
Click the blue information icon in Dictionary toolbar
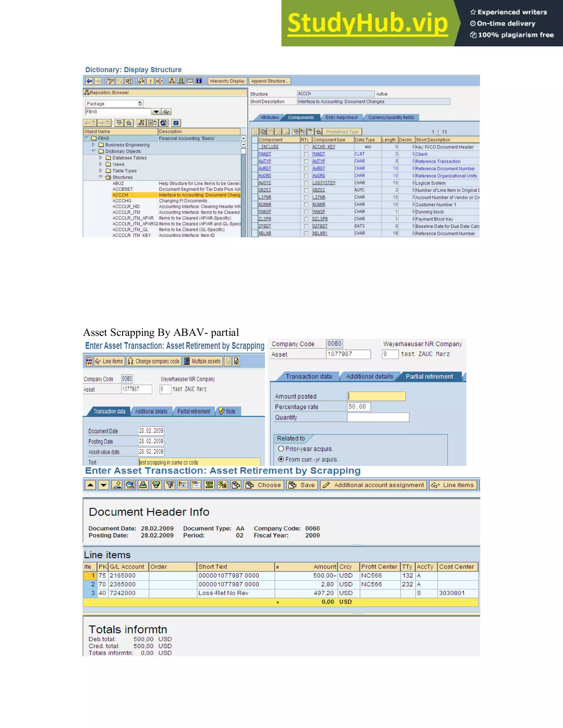tap(199, 81)
